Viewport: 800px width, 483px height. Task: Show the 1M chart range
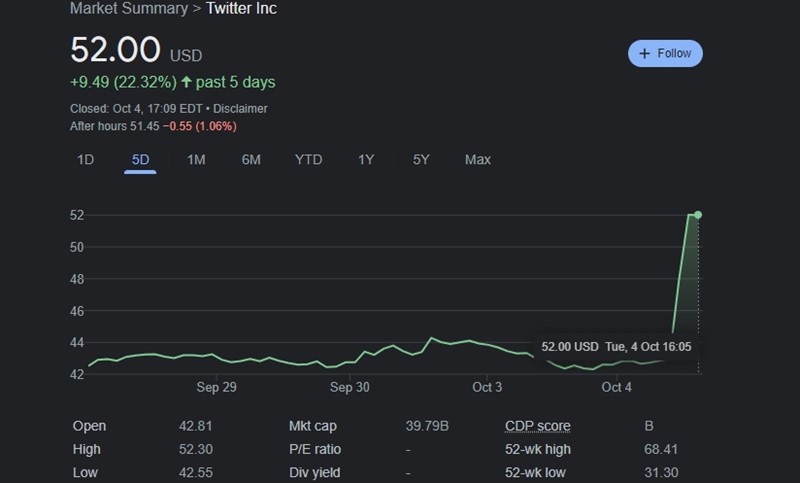pyautogui.click(x=196, y=160)
